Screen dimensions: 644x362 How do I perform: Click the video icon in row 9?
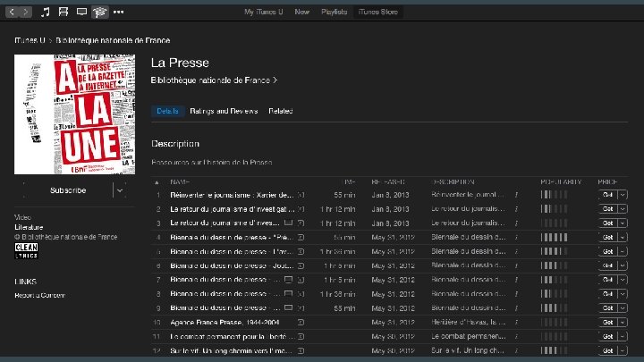(x=289, y=307)
